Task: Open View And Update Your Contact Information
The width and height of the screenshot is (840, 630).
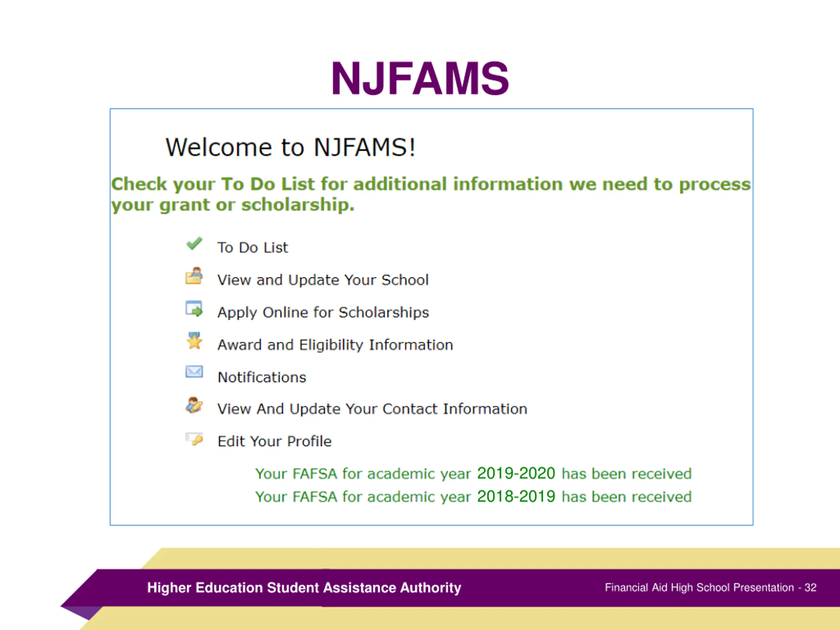Action: (x=372, y=409)
